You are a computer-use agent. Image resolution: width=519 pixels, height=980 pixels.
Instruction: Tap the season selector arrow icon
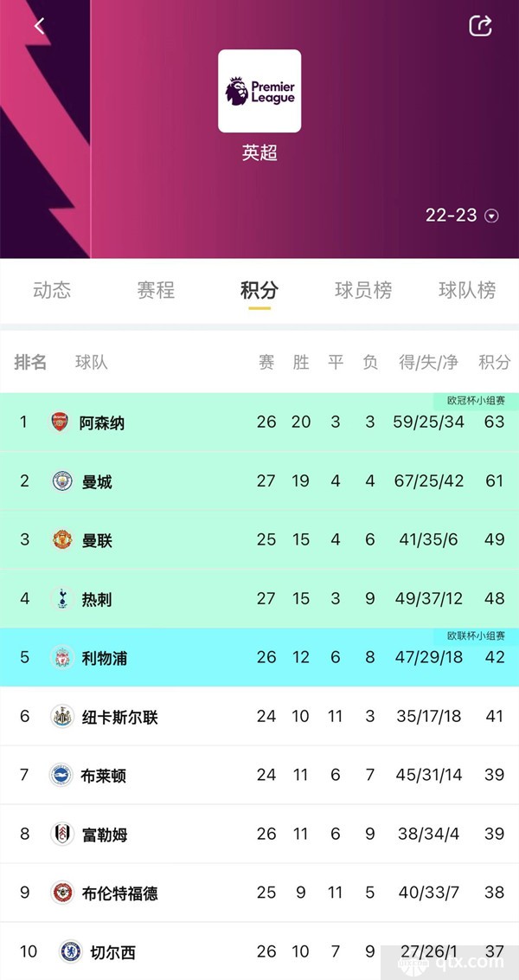492,216
